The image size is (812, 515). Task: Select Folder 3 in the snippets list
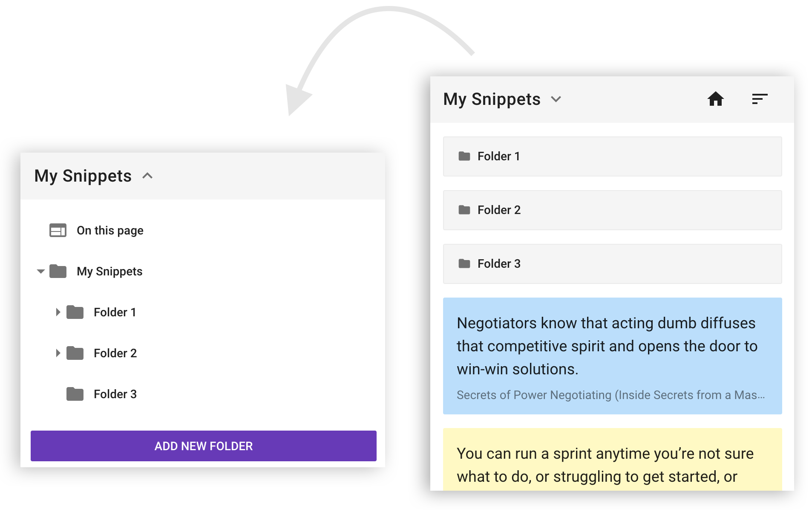[612, 263]
